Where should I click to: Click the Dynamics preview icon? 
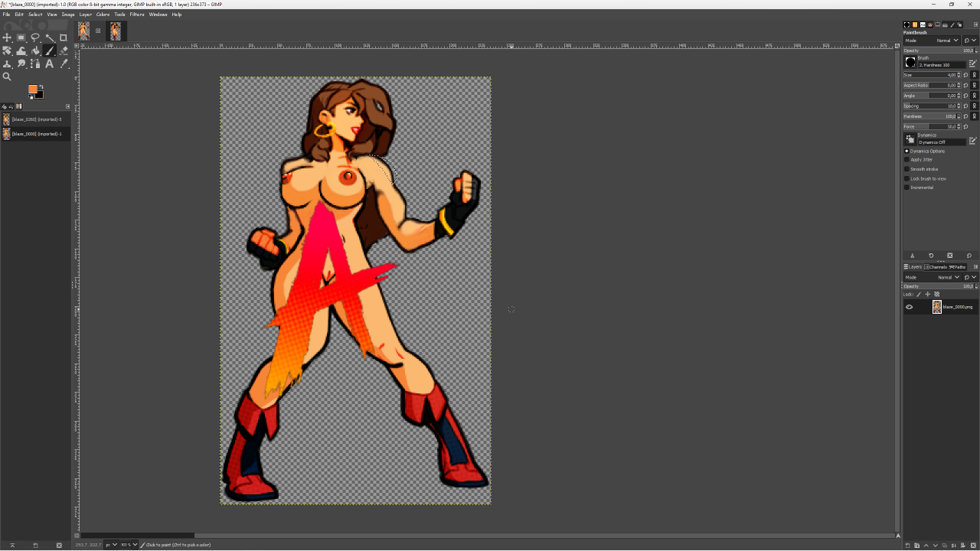[910, 139]
